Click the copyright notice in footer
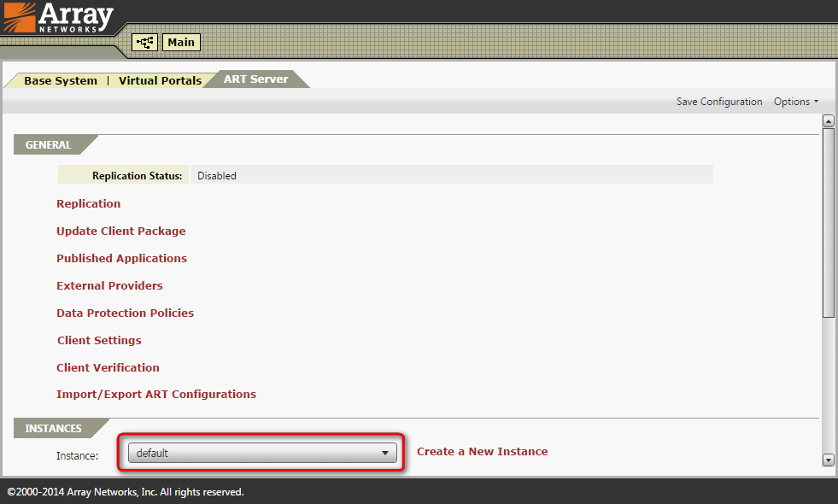Image resolution: width=838 pixels, height=504 pixels. (x=126, y=492)
